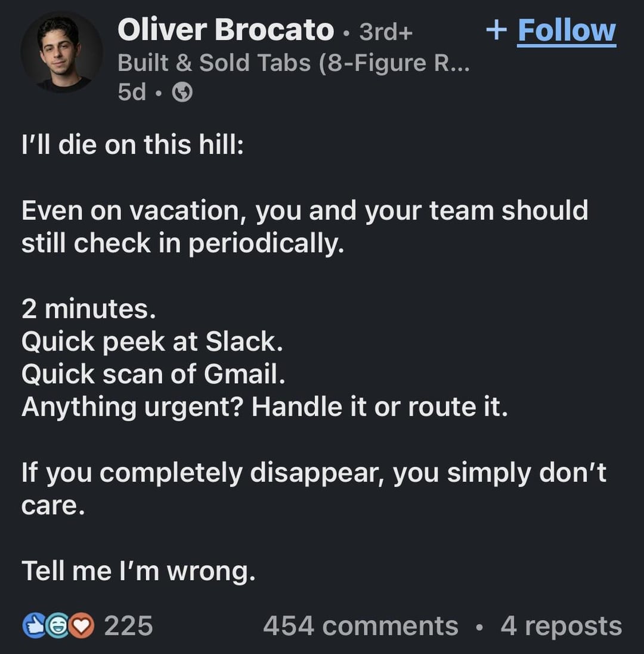Click the Follow button

click(x=566, y=30)
